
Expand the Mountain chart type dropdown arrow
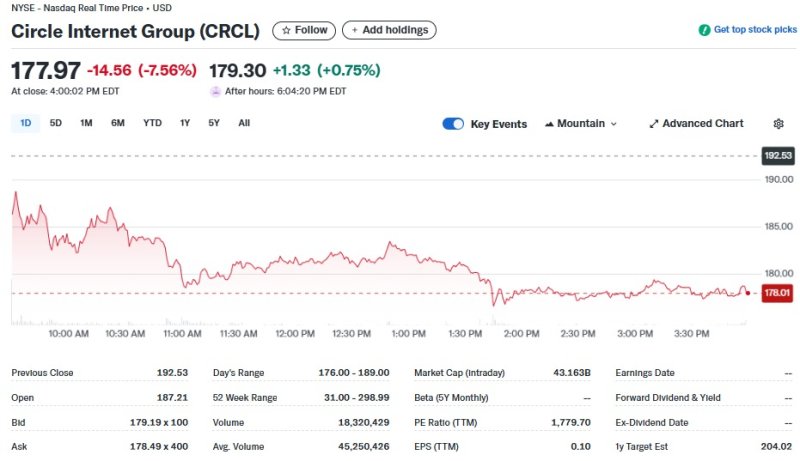pos(613,124)
